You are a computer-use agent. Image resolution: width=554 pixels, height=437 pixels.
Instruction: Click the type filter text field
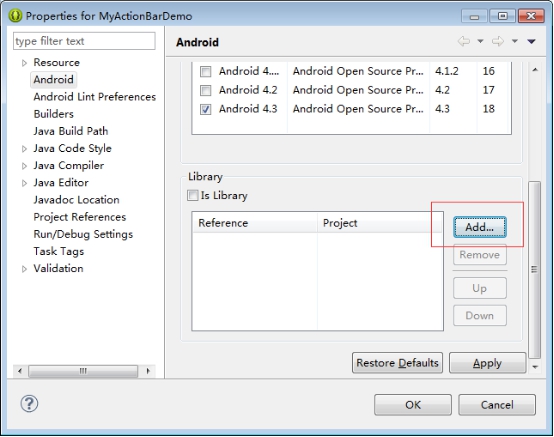(84, 41)
